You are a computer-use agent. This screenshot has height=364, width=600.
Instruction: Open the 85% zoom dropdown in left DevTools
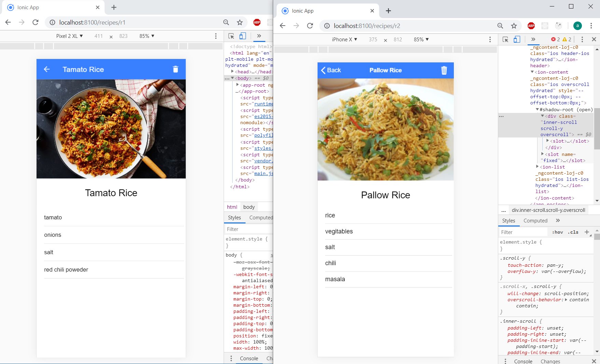tap(146, 36)
